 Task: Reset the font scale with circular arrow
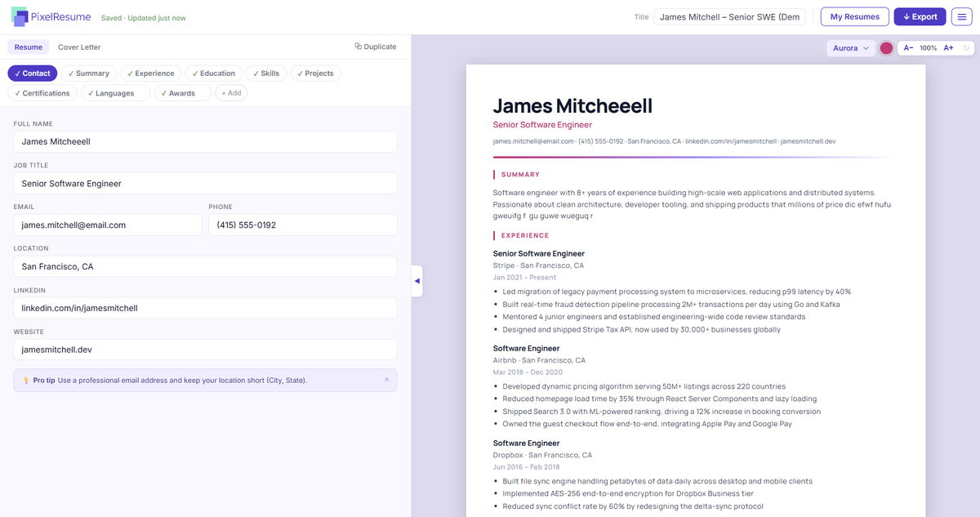tap(966, 48)
